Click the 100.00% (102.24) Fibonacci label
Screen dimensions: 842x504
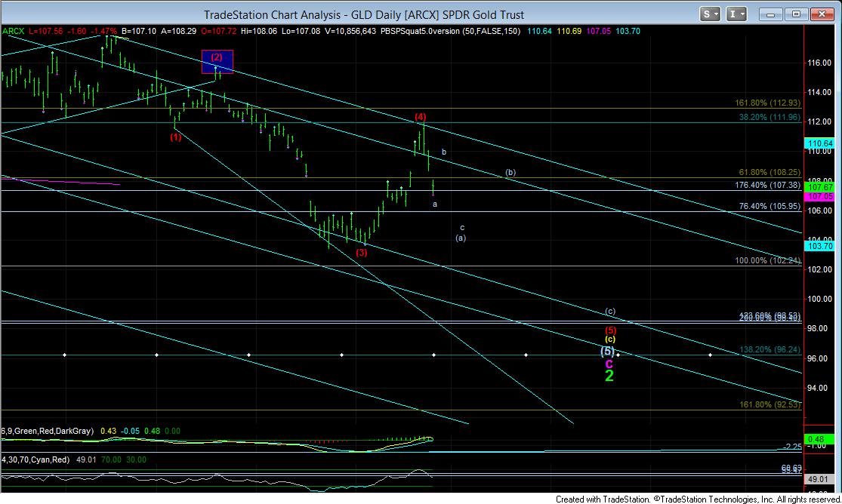click(767, 260)
